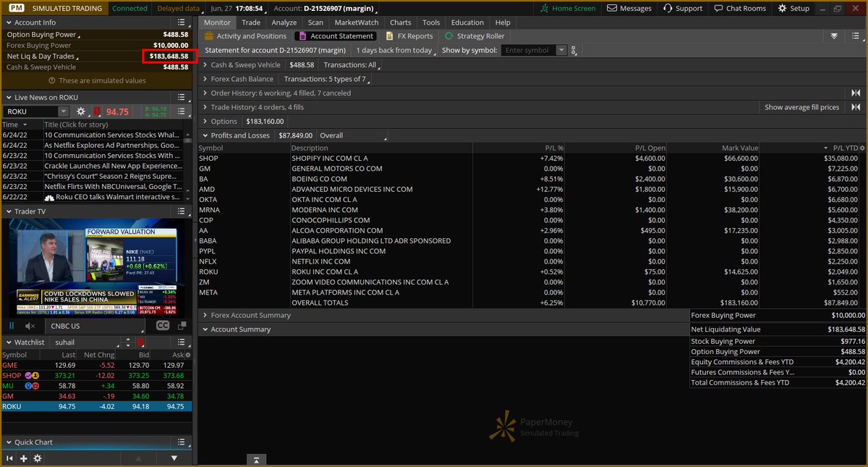Open the Charts tab
The width and height of the screenshot is (868, 467).
pos(401,22)
